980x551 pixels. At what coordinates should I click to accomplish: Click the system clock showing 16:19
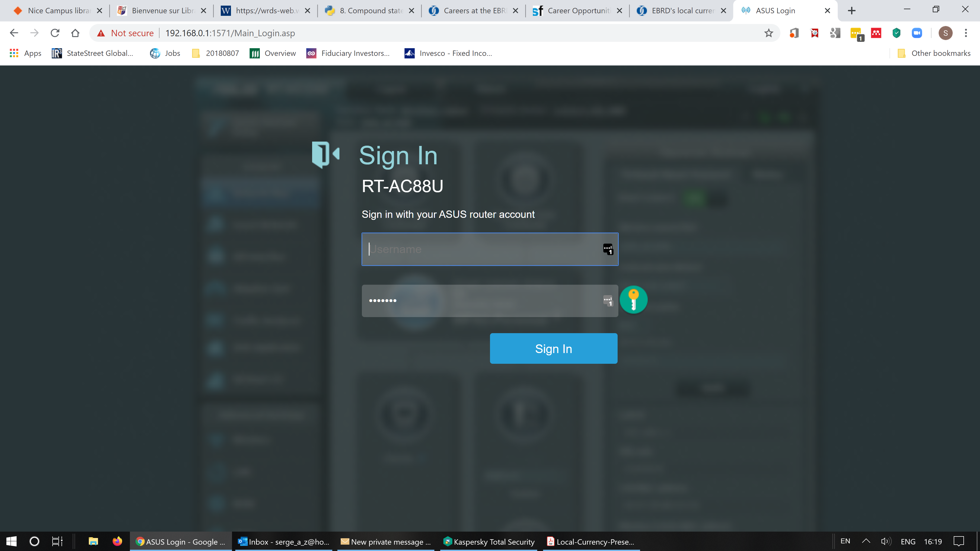933,541
